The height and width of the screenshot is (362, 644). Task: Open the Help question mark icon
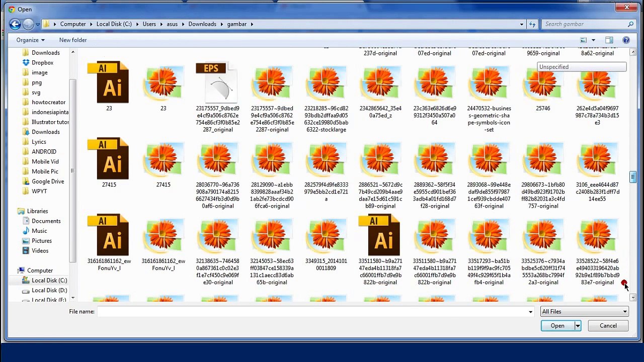tap(626, 40)
